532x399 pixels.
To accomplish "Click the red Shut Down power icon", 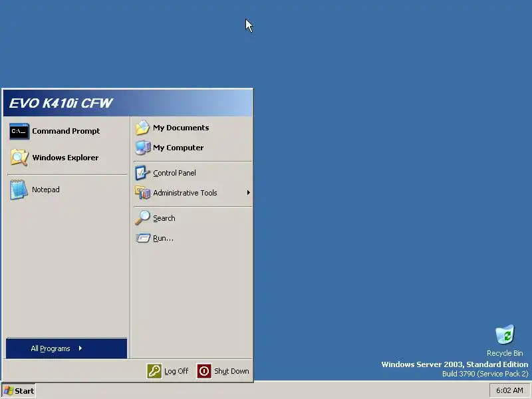I will [x=204, y=371].
